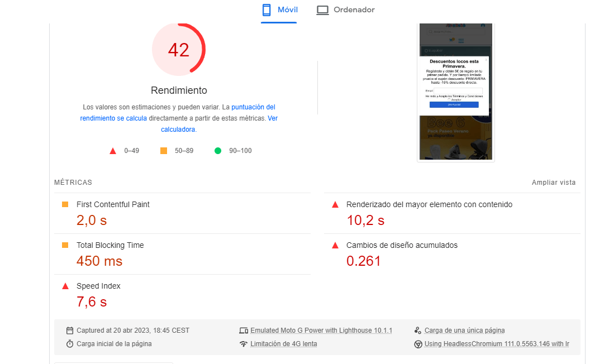Click 'Cambios de diseño acumulados' label
This screenshot has height=364, width=590.
[x=402, y=245]
